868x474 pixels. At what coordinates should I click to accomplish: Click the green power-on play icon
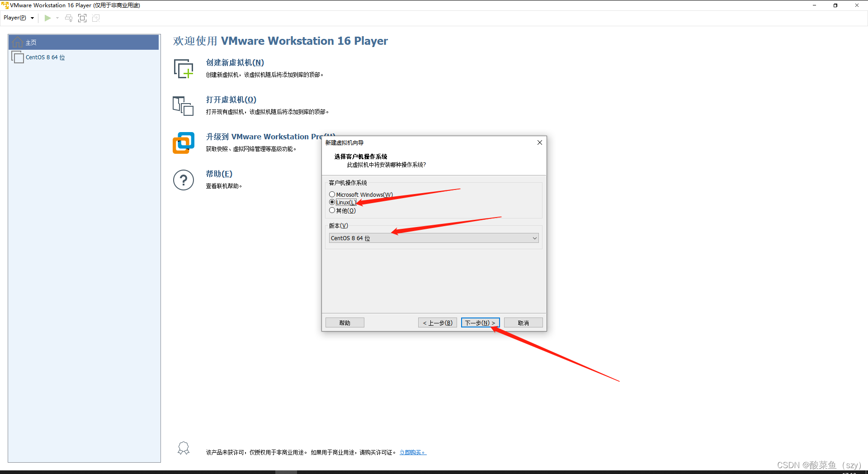tap(47, 18)
